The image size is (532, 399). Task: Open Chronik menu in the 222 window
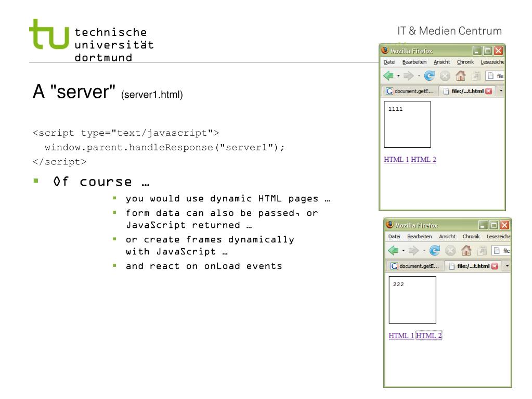tap(471, 237)
